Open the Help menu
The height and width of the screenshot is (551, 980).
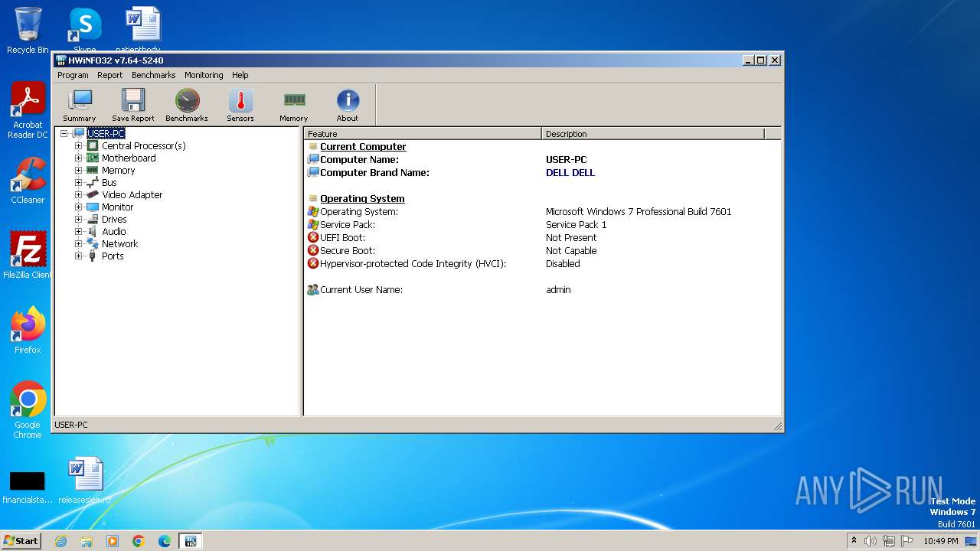[x=240, y=75]
